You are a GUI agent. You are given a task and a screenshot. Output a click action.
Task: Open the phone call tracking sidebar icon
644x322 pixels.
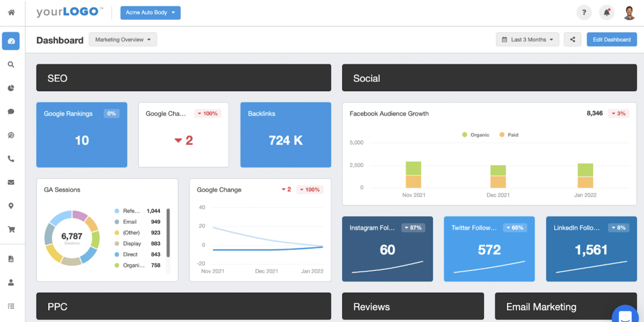click(11, 159)
